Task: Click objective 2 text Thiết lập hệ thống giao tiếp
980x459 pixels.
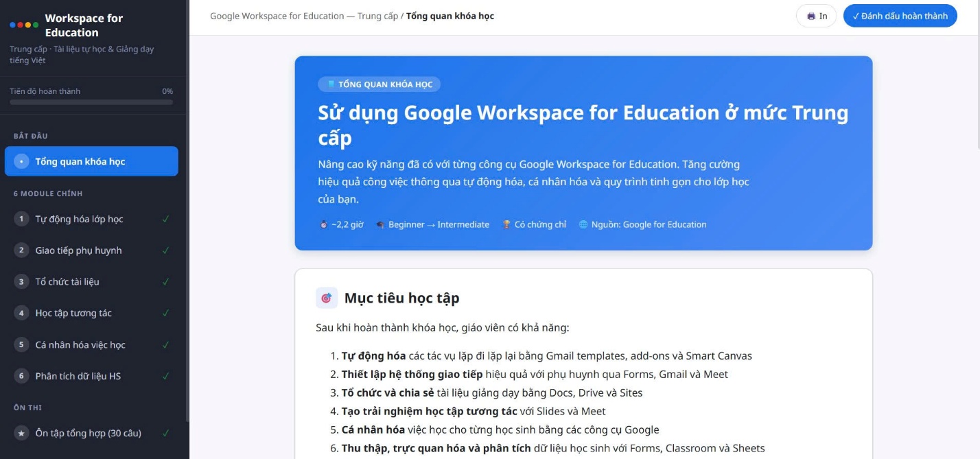Action: point(412,375)
